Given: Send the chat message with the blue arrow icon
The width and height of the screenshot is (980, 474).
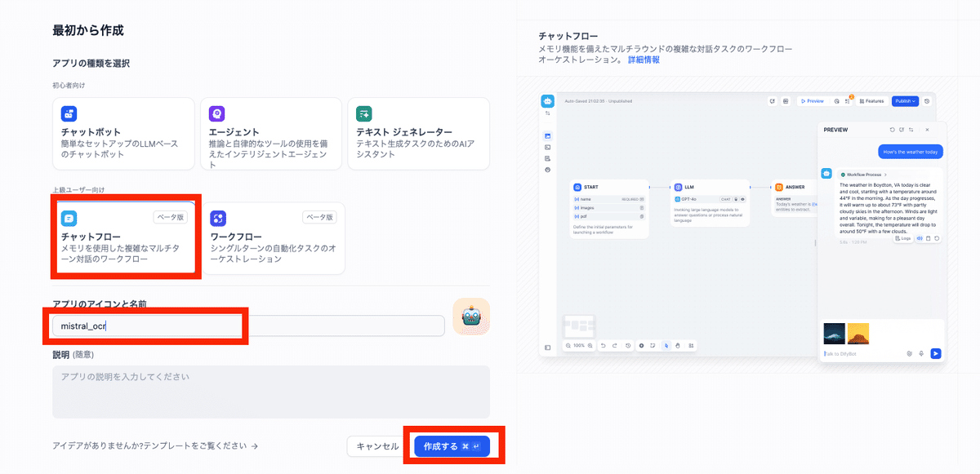Looking at the screenshot, I should 936,352.
